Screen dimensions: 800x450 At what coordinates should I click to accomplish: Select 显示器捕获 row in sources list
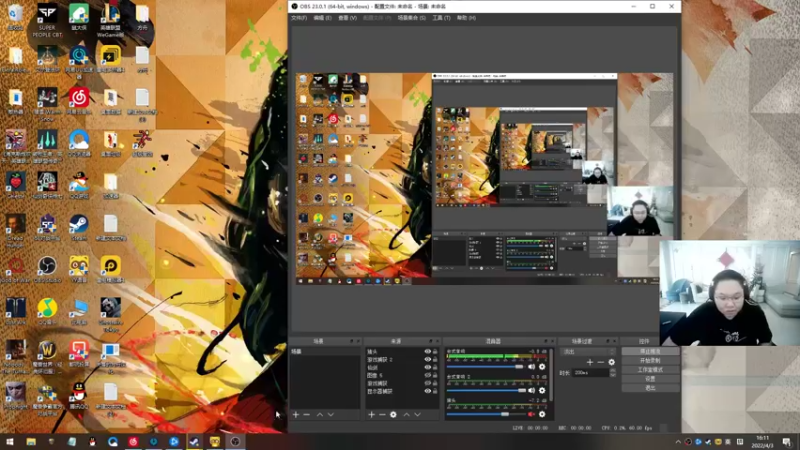402,391
